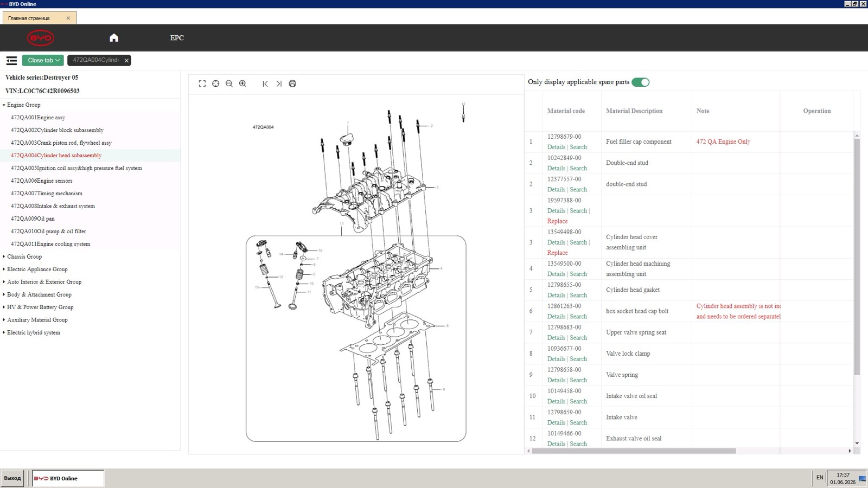Expand Electric hybrid system node
This screenshot has width=868, height=488.
click(4, 332)
